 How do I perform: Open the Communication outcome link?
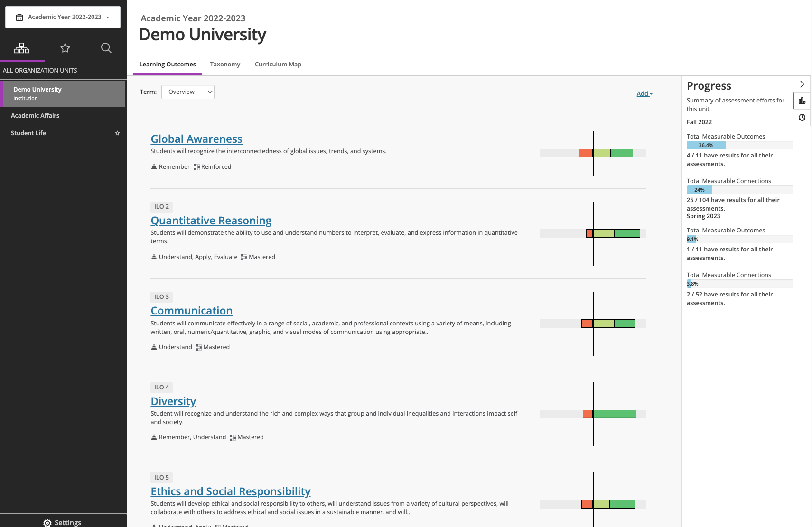tap(192, 311)
